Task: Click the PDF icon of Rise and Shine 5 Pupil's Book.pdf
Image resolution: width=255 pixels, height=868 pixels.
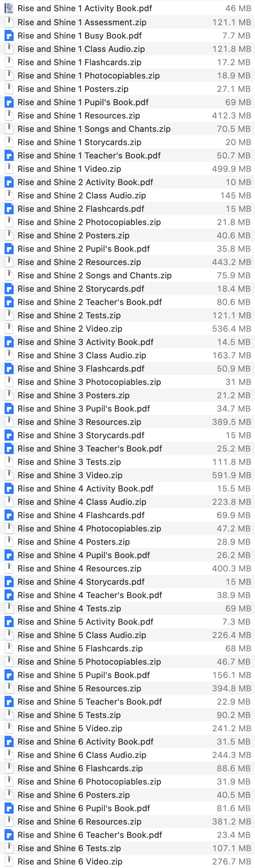Action: 9,675
